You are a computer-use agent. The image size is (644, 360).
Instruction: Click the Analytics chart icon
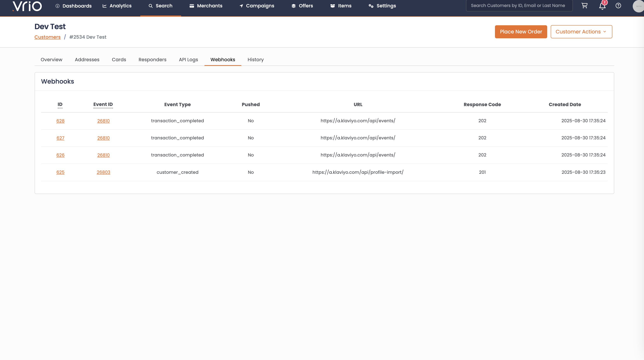click(105, 6)
